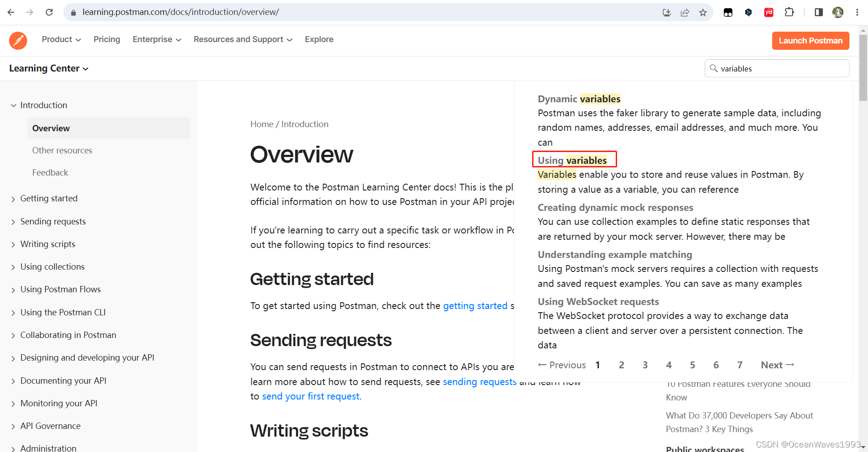
Task: Go to search results page 3
Action: (645, 365)
